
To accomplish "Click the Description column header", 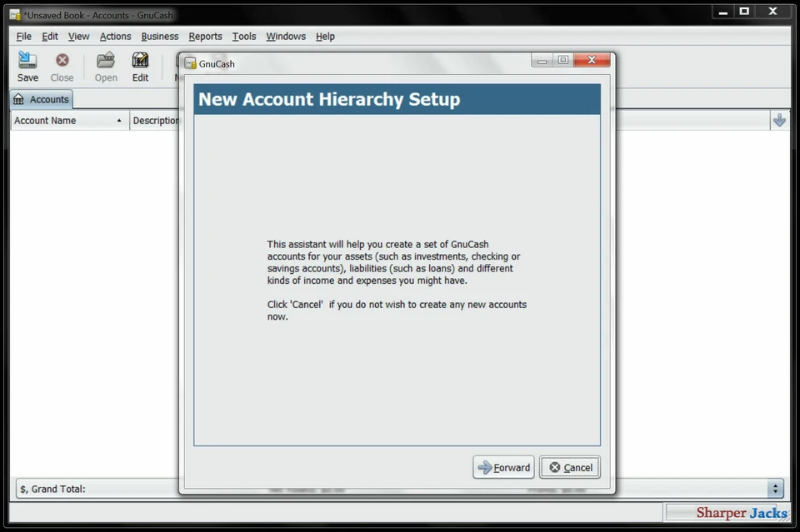I will pyautogui.click(x=158, y=120).
